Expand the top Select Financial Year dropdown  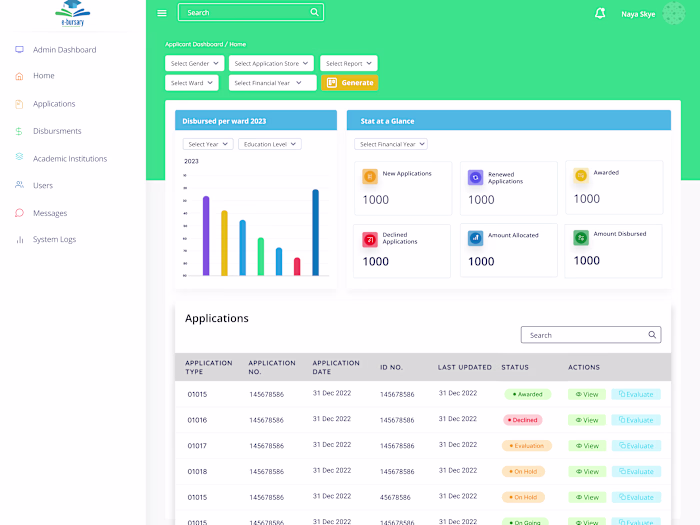pyautogui.click(x=272, y=83)
